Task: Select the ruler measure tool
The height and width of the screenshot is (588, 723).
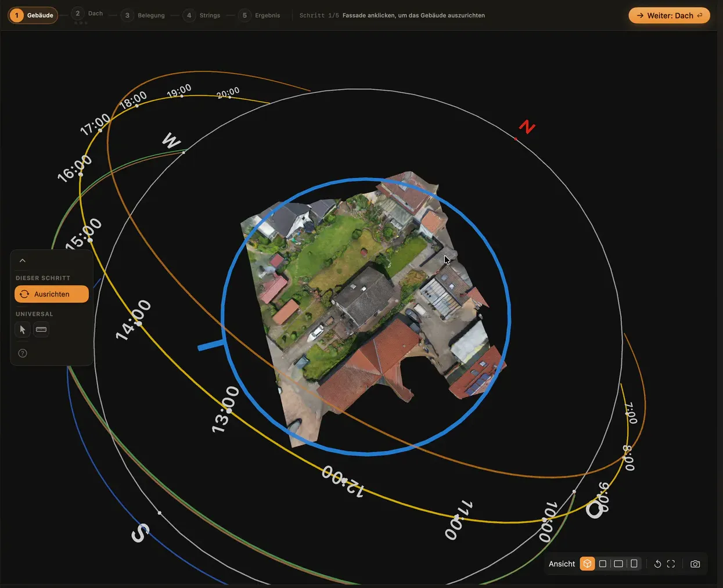Action: click(41, 330)
